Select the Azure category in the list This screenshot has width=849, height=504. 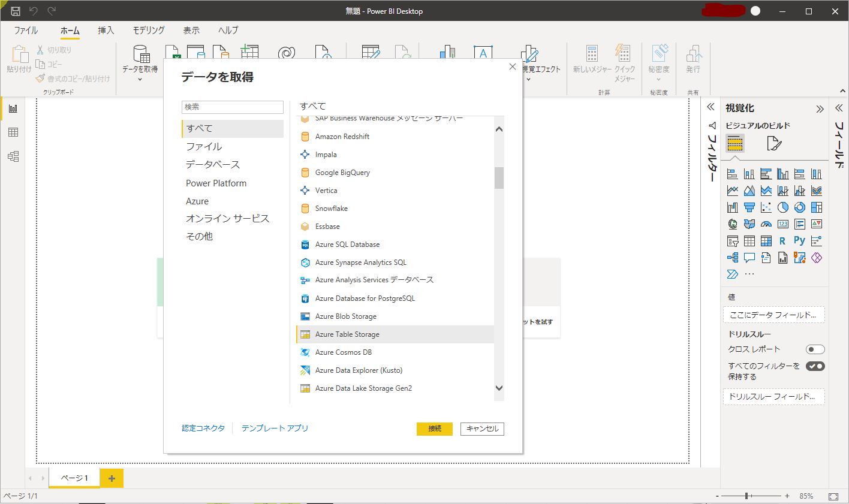pos(197,201)
